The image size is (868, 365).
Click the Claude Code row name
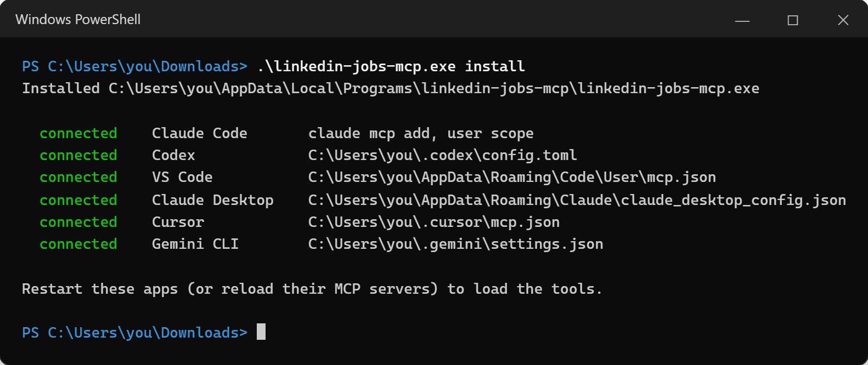coord(200,133)
